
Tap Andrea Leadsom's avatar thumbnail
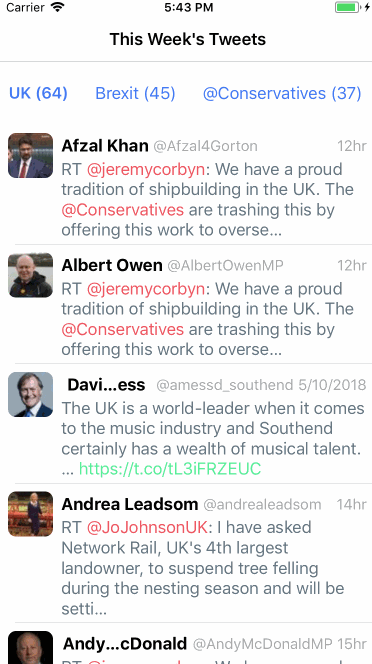pyautogui.click(x=31, y=514)
